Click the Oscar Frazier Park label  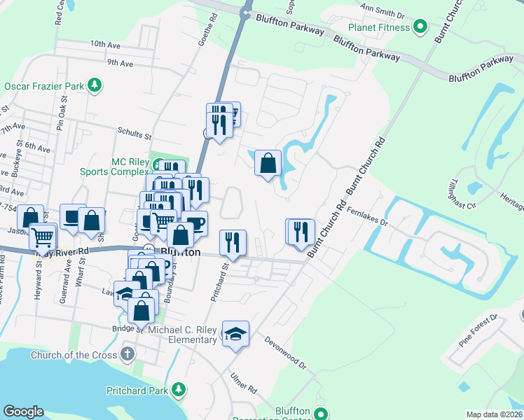click(x=44, y=86)
